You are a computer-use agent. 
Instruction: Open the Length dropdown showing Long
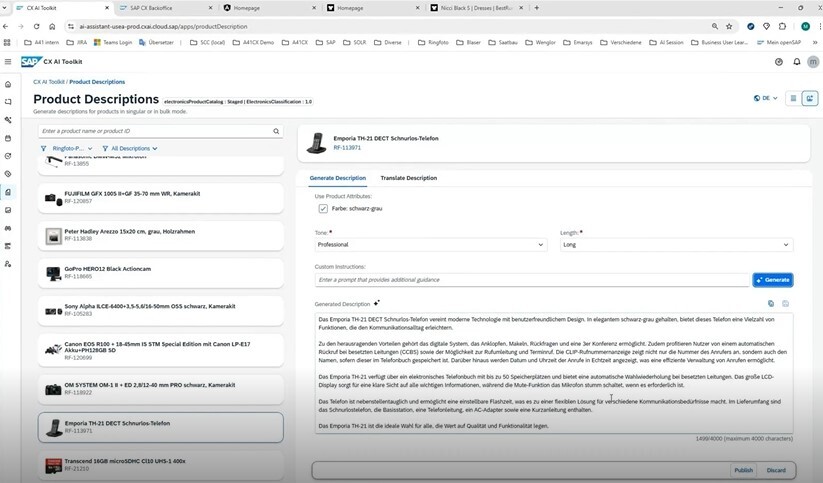pos(677,245)
